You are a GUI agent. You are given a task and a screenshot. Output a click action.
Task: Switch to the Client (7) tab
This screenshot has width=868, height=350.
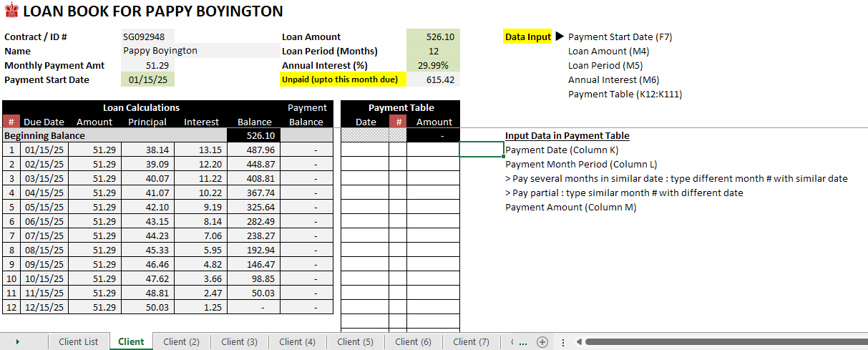pyautogui.click(x=471, y=341)
